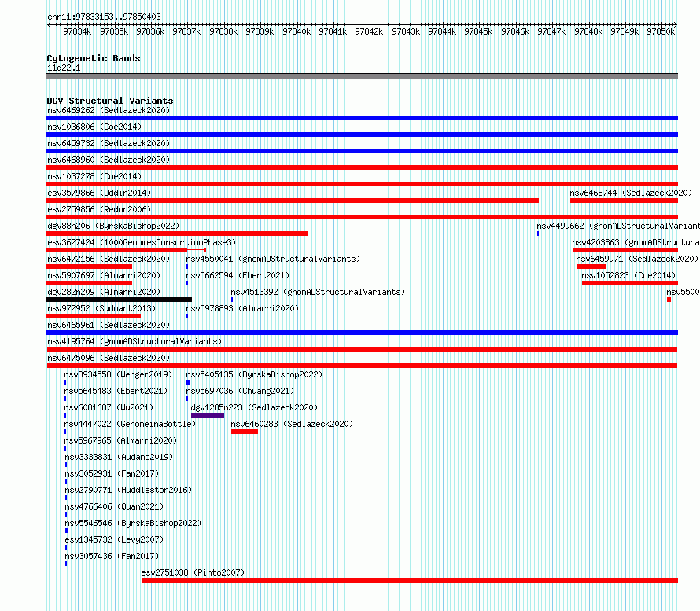Viewport: 700px width, 611px height.
Task: Click the nsv6472156 (Sedlazeck2020) label
Action: (109, 259)
